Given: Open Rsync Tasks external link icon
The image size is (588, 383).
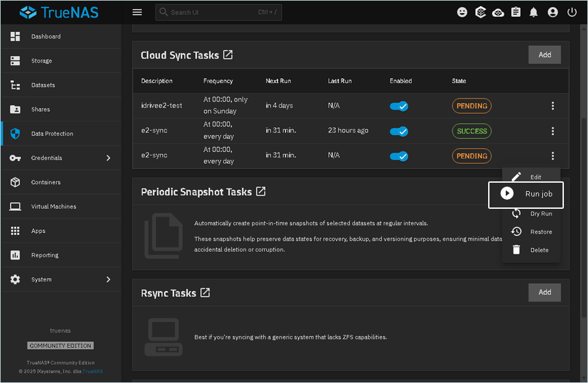Looking at the screenshot, I should (x=205, y=293).
